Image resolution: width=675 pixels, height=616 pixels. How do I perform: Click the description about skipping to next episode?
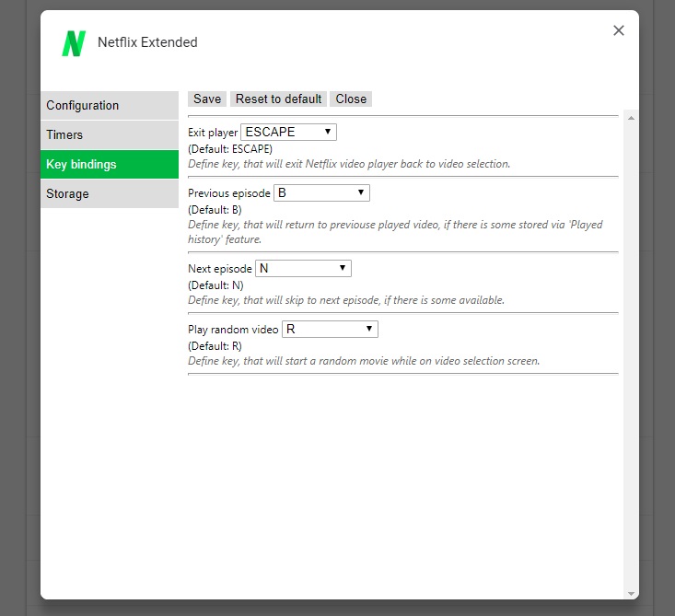(x=346, y=300)
